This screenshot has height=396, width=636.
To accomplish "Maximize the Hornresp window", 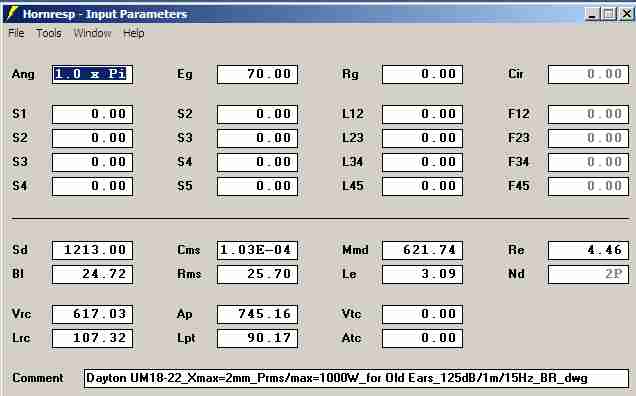I will [609, 14].
